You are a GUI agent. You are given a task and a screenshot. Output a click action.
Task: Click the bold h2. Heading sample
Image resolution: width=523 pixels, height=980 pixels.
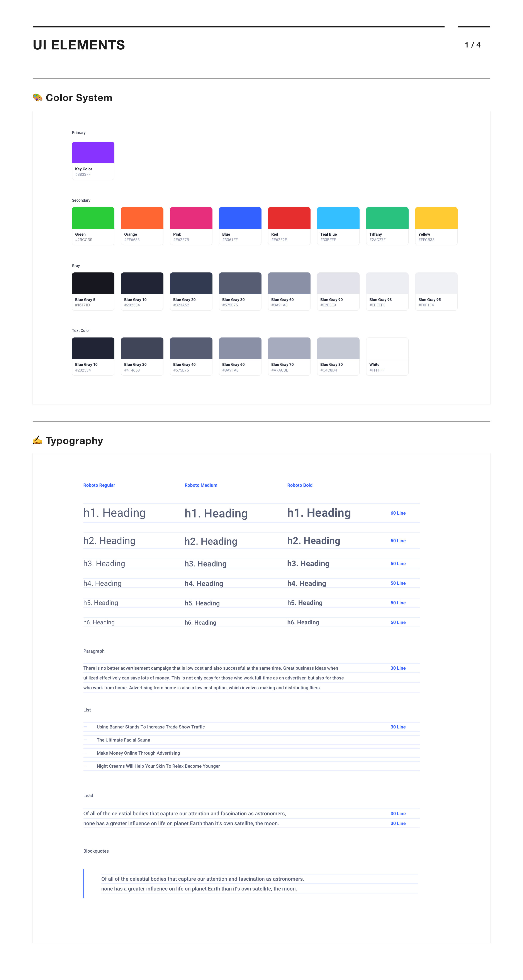click(313, 541)
